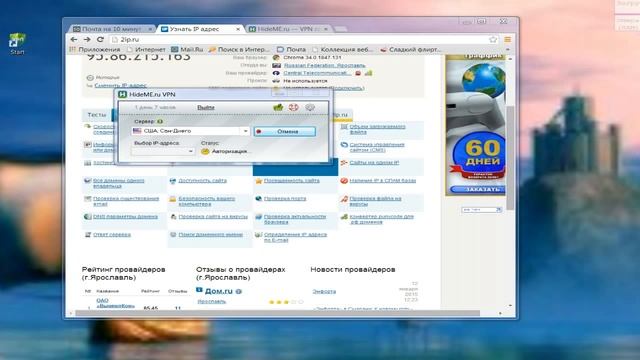Click the green info icon beside Сервер

[x=160, y=121]
